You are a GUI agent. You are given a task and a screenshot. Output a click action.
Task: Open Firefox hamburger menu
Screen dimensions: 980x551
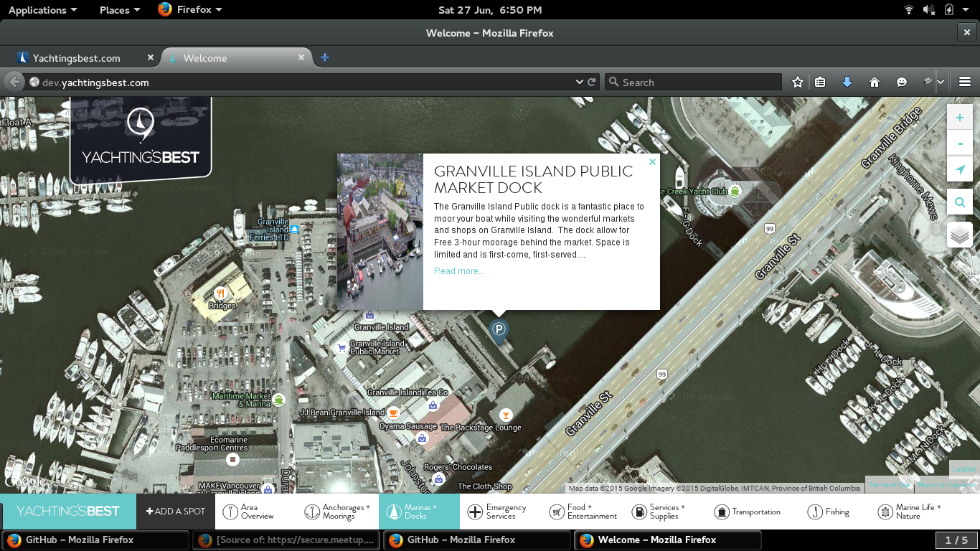pos(964,83)
